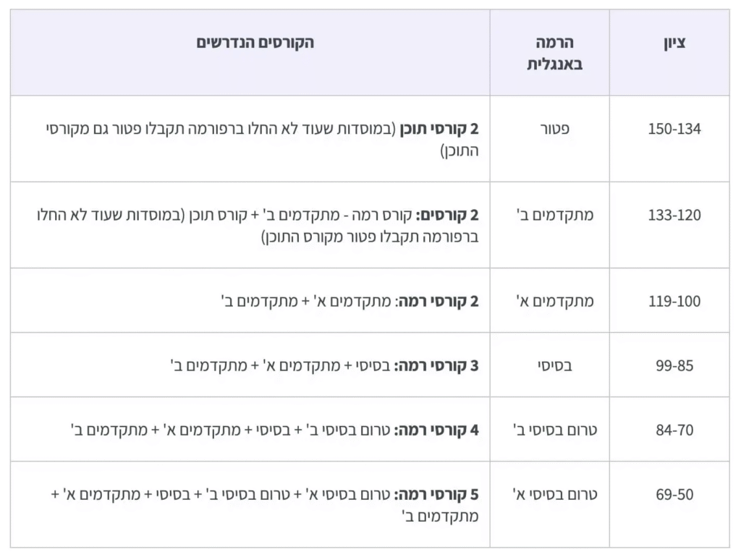
Task: Select the '3 קורסי רמה' required courses cell
Action: [x=324, y=365]
